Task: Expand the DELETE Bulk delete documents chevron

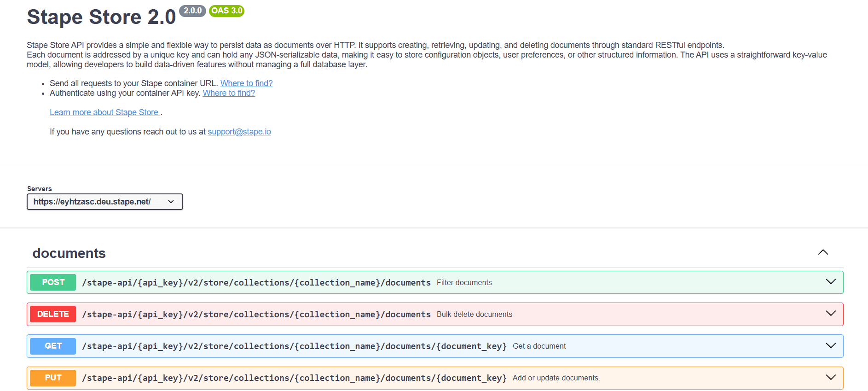Action: click(831, 314)
